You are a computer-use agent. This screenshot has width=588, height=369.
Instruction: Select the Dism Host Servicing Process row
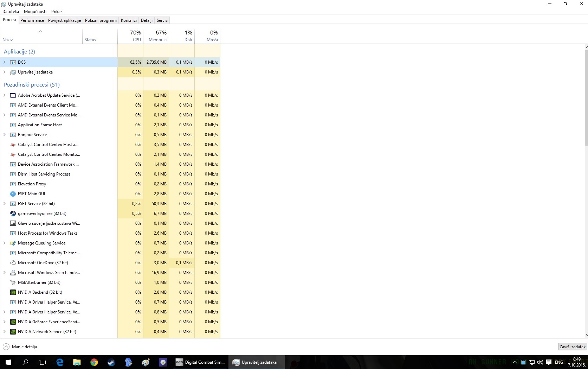(x=110, y=174)
